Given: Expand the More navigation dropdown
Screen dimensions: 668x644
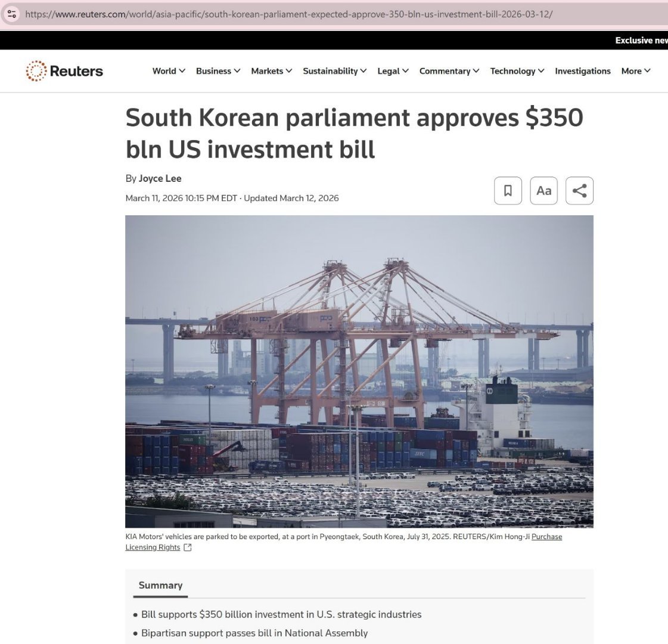Looking at the screenshot, I should 635,71.
